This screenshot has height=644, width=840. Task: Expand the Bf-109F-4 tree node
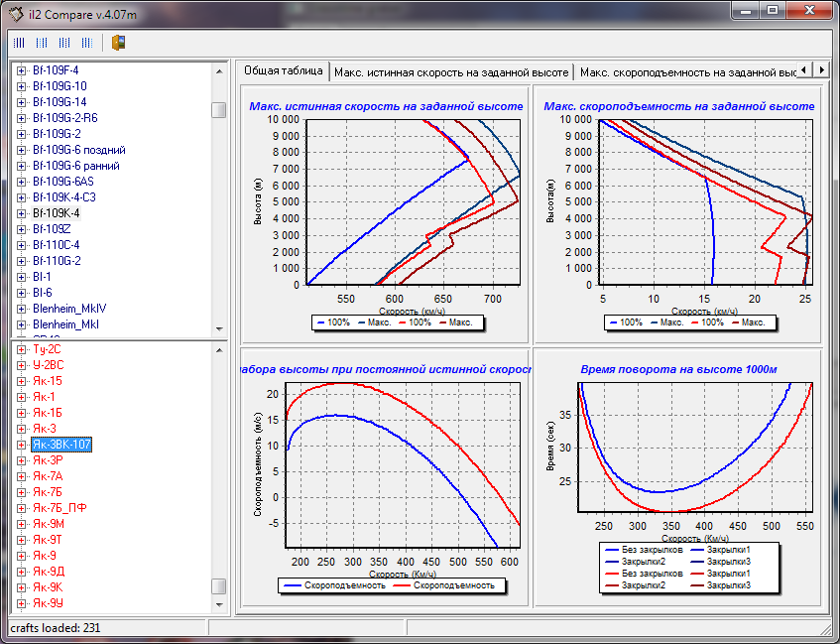(x=21, y=70)
